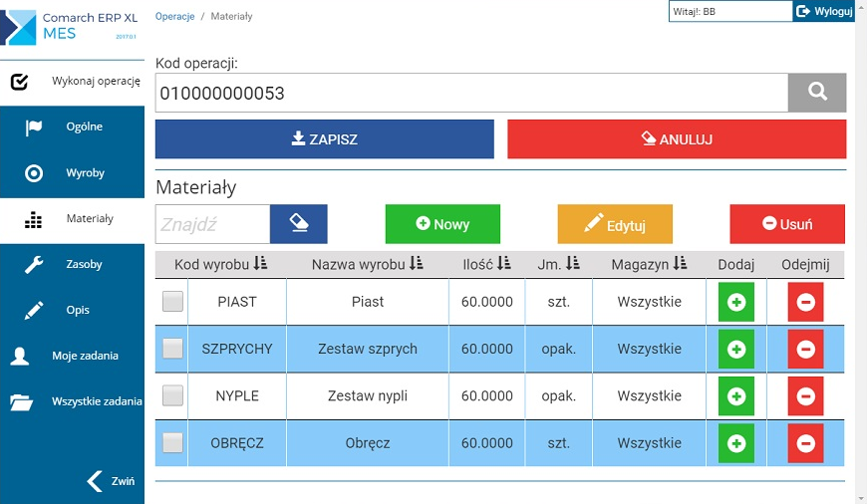Sort by Kod wyrobu column
Screen dimensions: 867x504
click(x=220, y=264)
